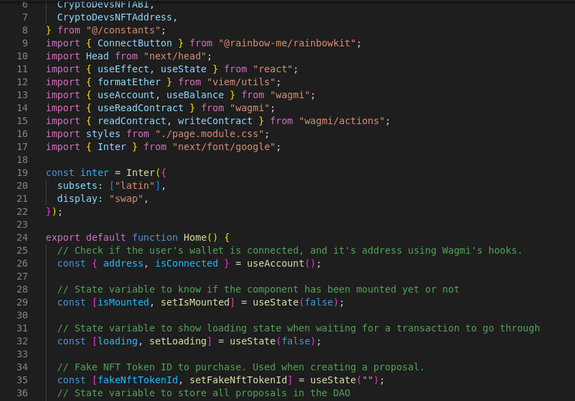The height and width of the screenshot is (401, 575).
Task: Click setIsMounted on line 29
Action: point(195,302)
